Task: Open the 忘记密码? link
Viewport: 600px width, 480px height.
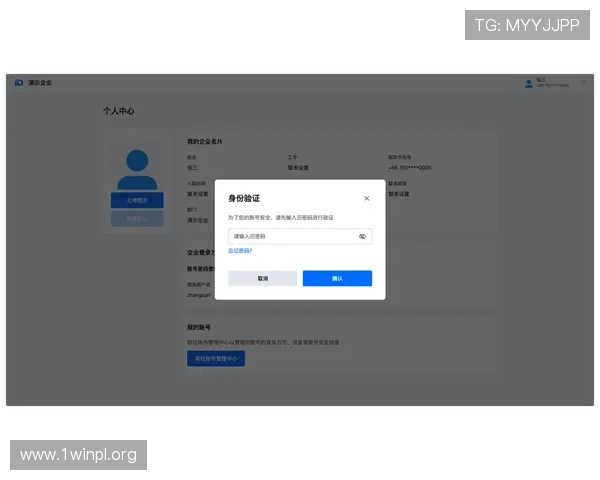Action: point(240,251)
